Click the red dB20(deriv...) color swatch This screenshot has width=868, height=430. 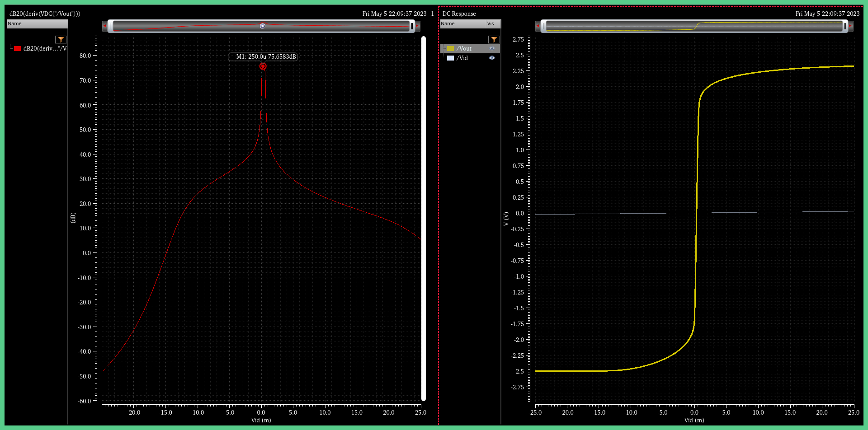pyautogui.click(x=17, y=49)
